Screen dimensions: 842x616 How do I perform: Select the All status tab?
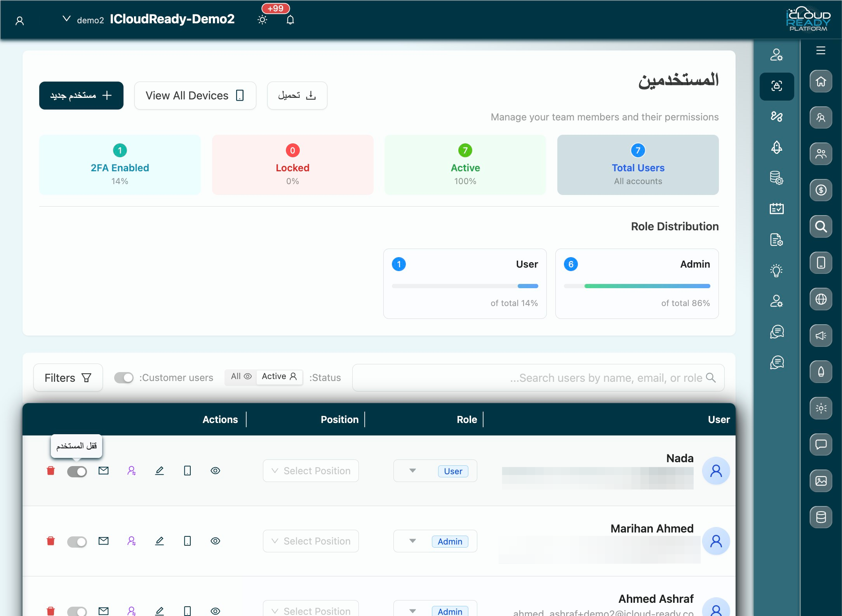241,376
